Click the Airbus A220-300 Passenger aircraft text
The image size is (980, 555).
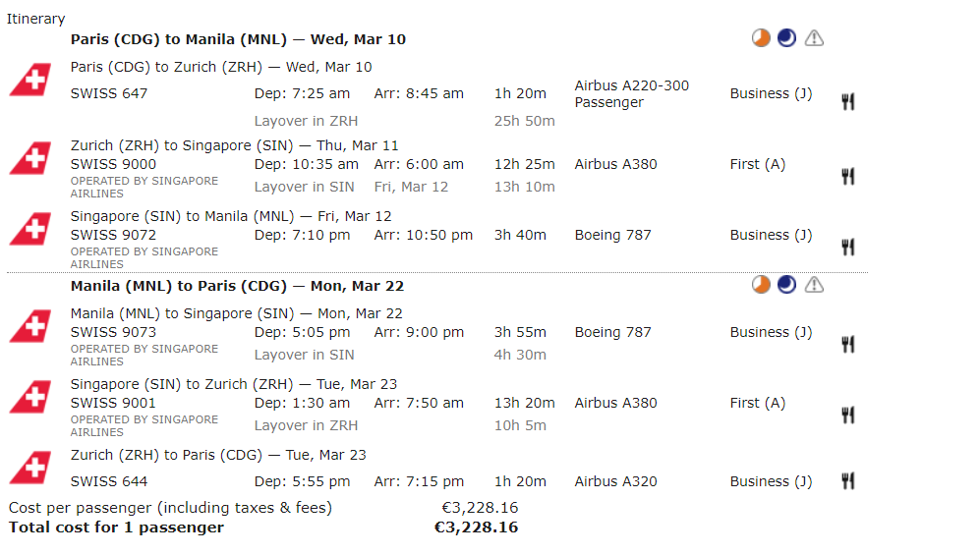[631, 93]
